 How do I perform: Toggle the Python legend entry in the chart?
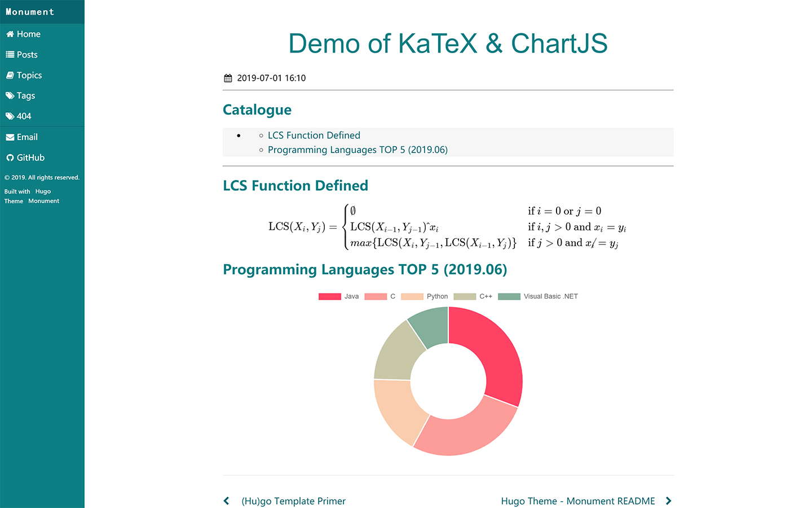click(x=424, y=296)
